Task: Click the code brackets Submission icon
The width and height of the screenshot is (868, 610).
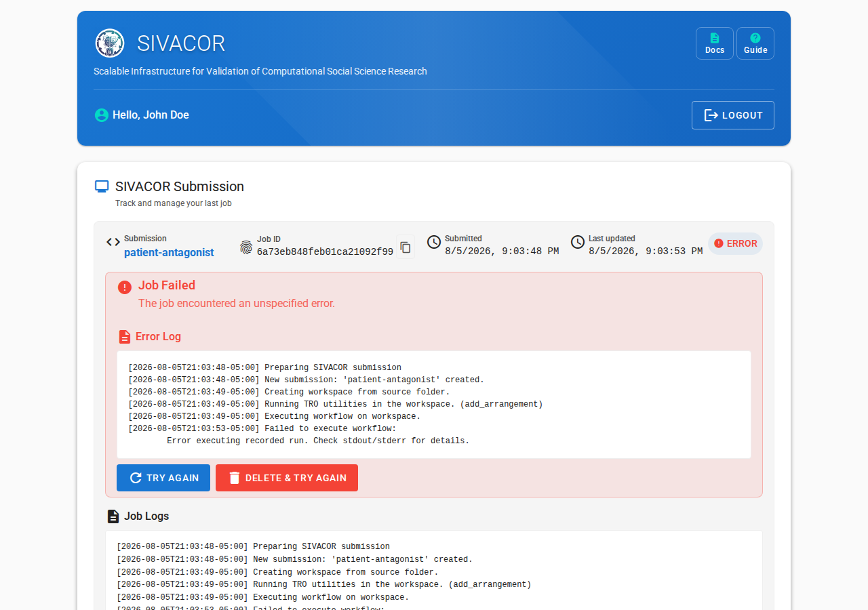Action: [x=113, y=242]
